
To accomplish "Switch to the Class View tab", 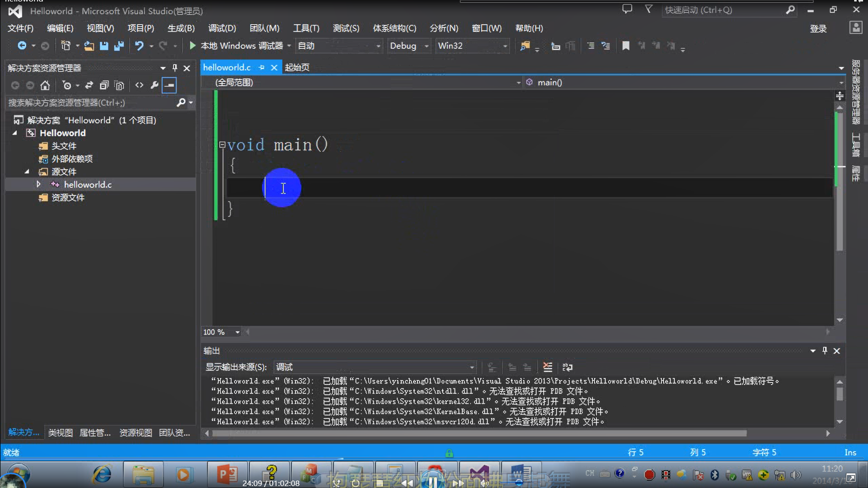I will tap(60, 433).
